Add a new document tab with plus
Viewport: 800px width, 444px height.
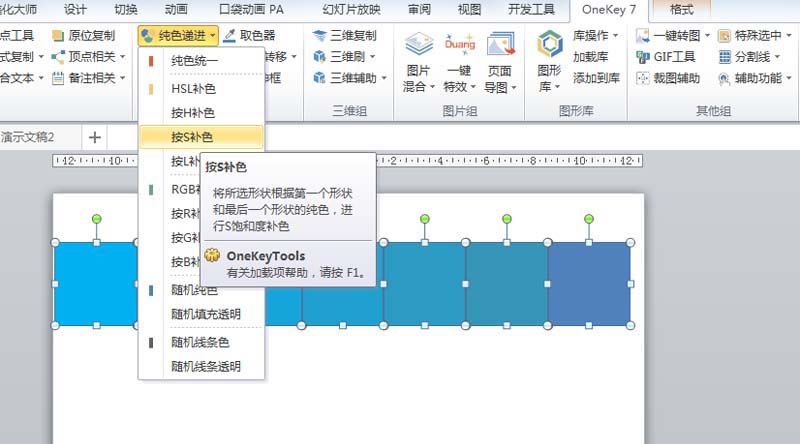click(x=95, y=137)
